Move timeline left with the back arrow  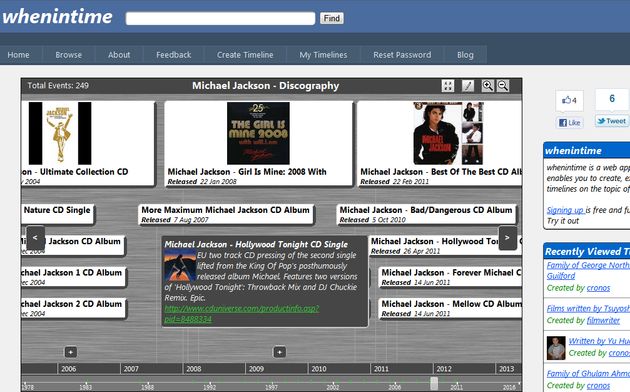click(x=35, y=238)
